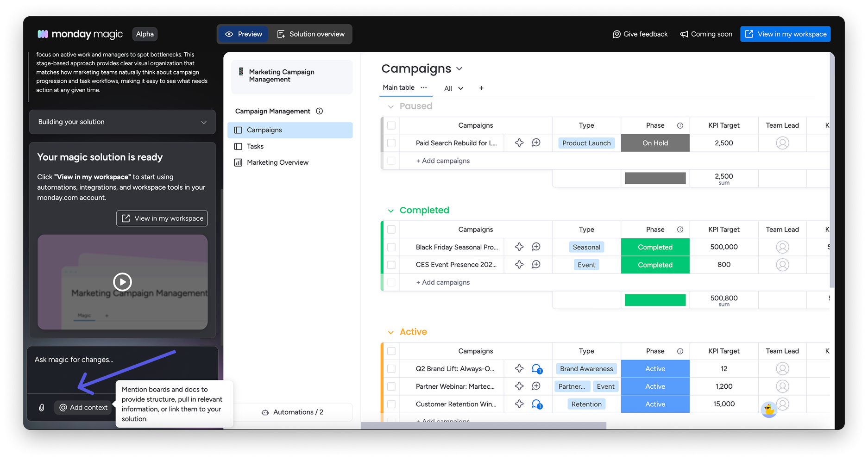Assign Team Lead for CES Event Presence

tap(782, 265)
